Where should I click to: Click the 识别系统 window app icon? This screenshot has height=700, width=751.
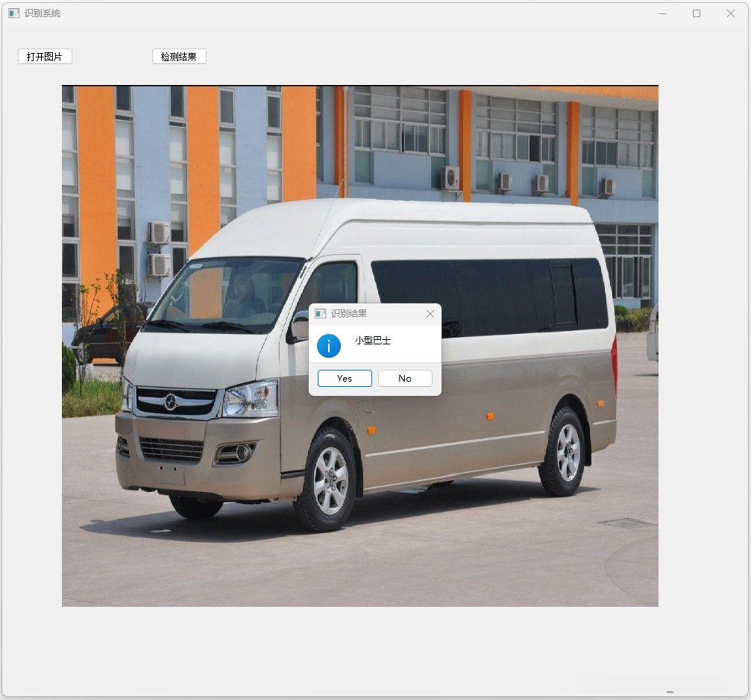click(x=14, y=13)
